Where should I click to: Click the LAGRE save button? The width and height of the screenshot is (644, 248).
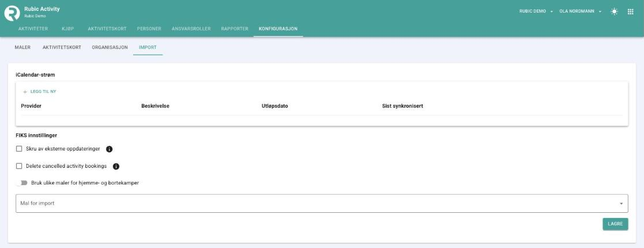(x=615, y=224)
